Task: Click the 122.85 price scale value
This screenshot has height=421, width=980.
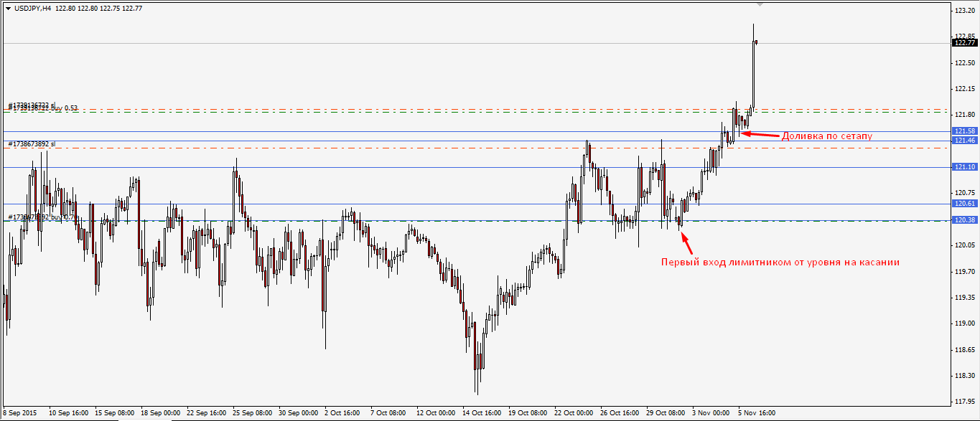Action: [965, 37]
